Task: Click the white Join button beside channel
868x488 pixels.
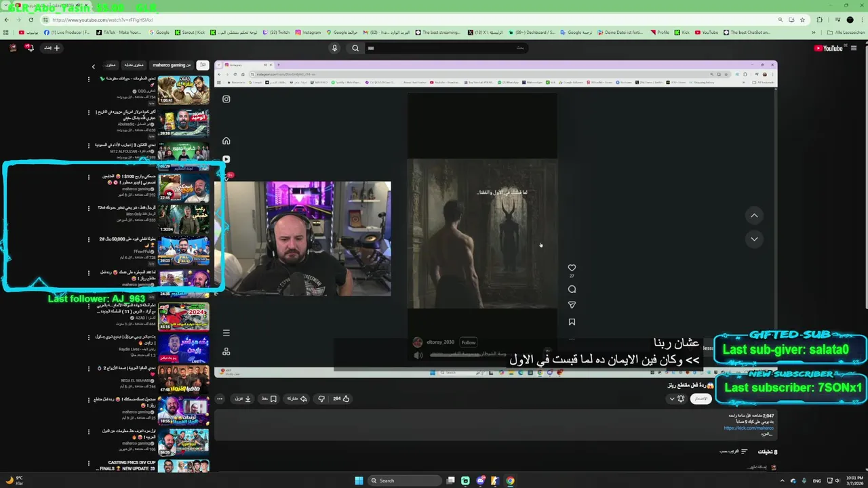Action: (701, 399)
